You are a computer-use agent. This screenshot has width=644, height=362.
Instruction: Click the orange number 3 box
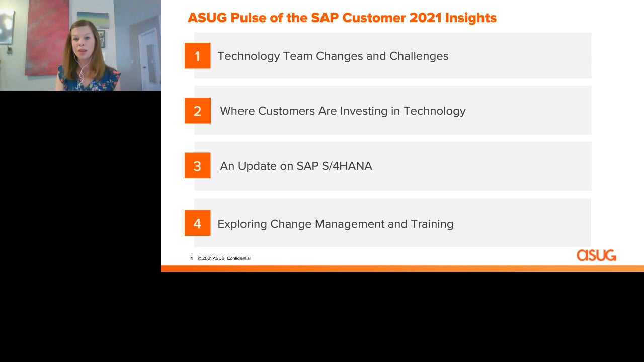[197, 166]
